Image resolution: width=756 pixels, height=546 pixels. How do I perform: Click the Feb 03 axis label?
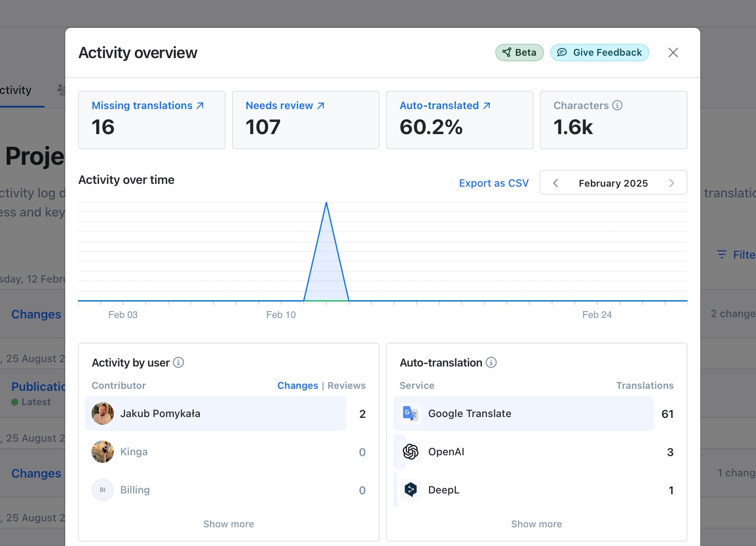123,315
